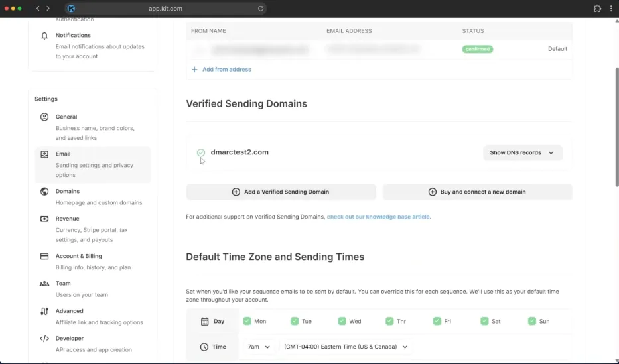This screenshot has width=619, height=364.
Task: Click the FROM NAME column header
Action: tap(208, 30)
